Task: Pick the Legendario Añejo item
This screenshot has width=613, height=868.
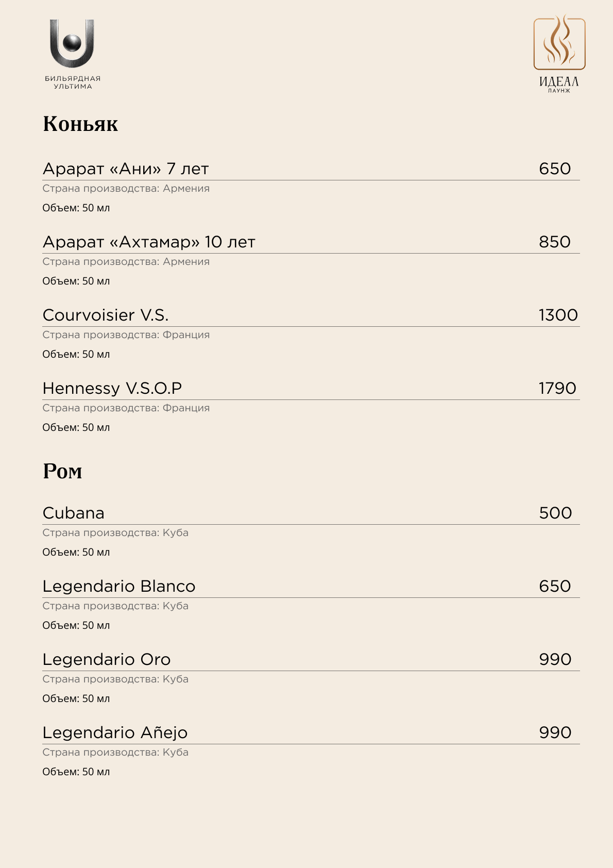Action: click(x=115, y=732)
